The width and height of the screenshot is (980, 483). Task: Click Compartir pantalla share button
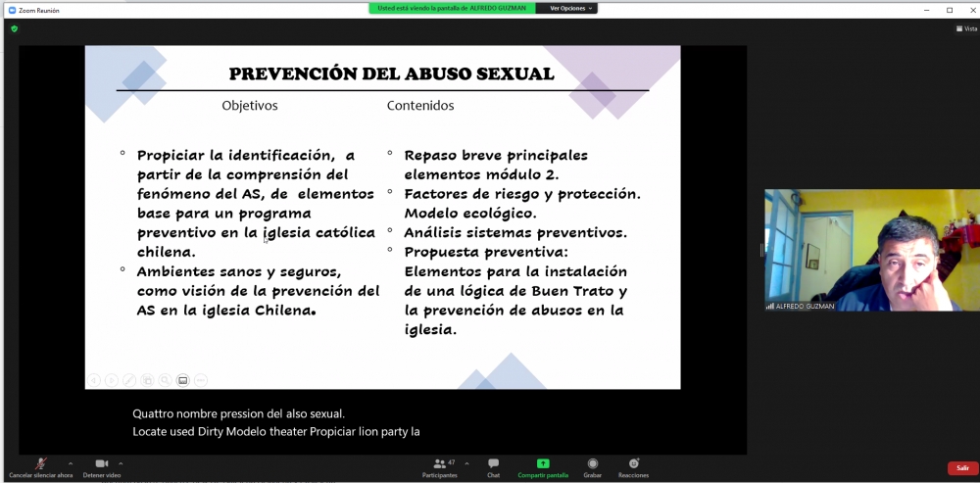(x=543, y=465)
